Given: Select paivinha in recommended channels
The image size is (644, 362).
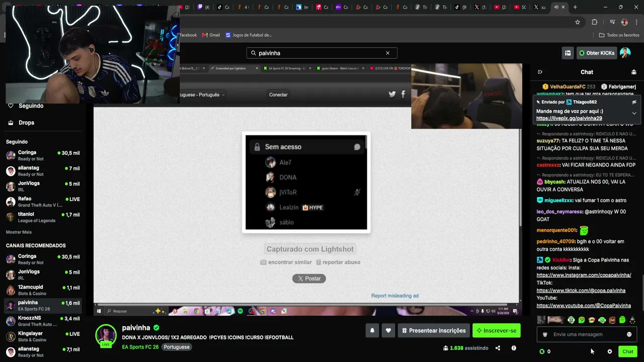Looking at the screenshot, I should pyautogui.click(x=43, y=306).
